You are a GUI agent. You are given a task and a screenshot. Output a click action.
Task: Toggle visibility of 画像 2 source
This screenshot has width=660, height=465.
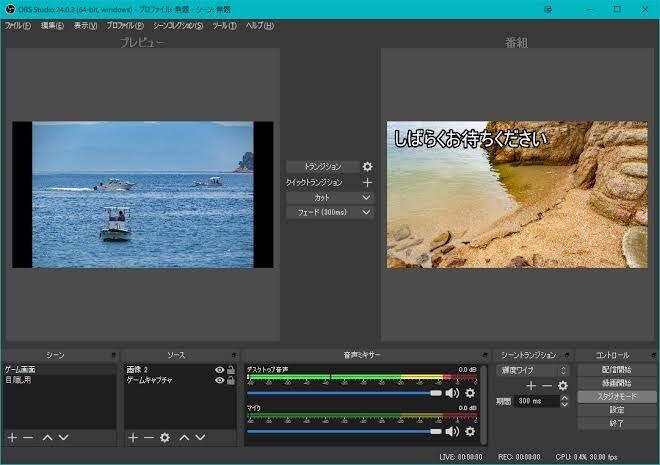(219, 370)
